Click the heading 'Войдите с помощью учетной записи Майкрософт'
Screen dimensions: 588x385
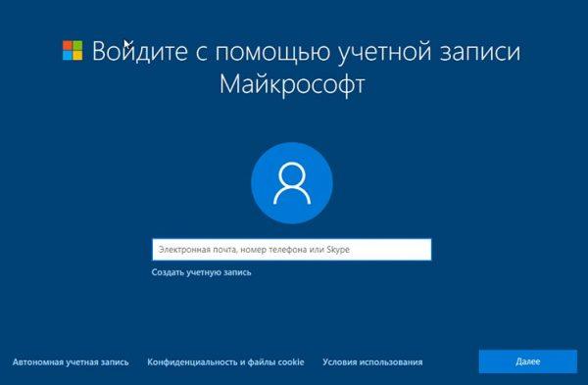[307, 68]
